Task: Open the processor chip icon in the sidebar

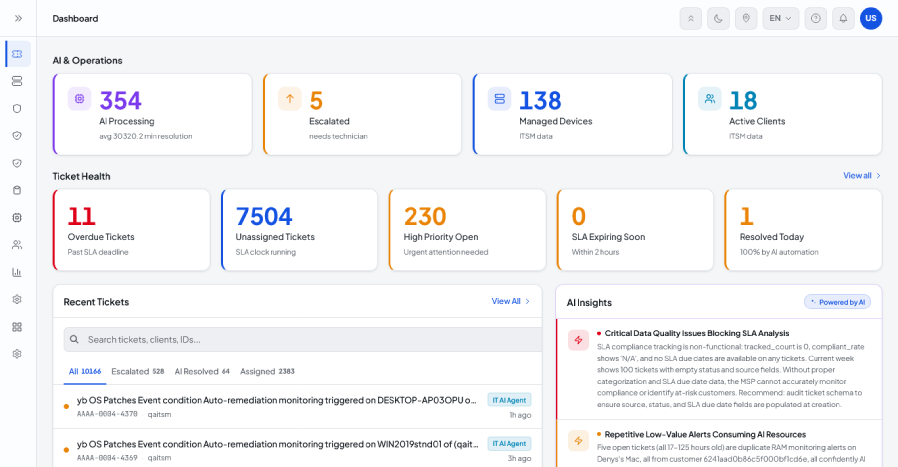Action: pos(17,218)
